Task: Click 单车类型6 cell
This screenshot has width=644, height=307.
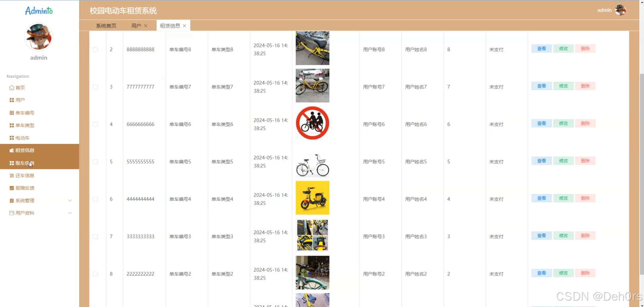Action: click(x=222, y=124)
